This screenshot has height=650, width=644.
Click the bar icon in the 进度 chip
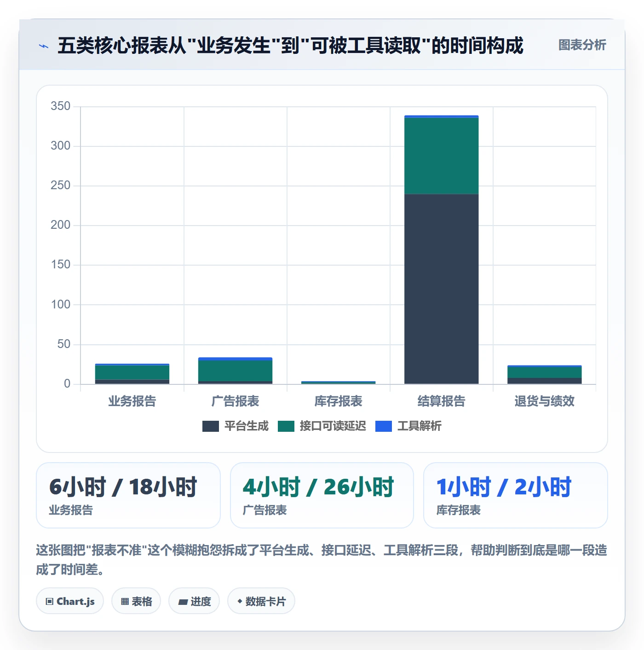click(x=183, y=602)
